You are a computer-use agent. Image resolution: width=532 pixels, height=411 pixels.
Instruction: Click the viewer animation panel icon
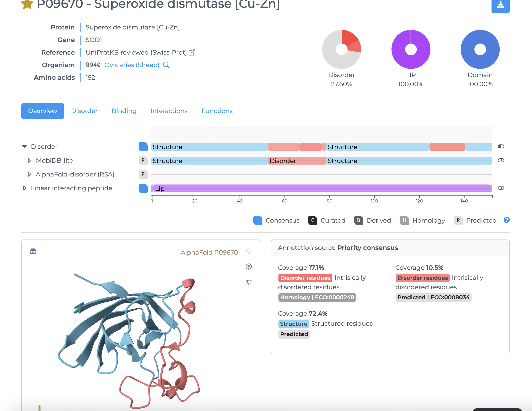pos(33,251)
